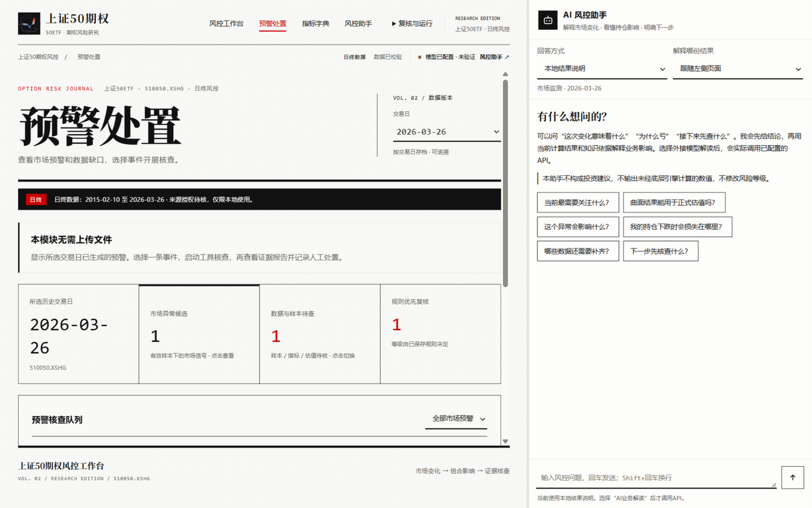
Task: Click the 风控助手 ↗ link in status bar
Action: click(494, 57)
